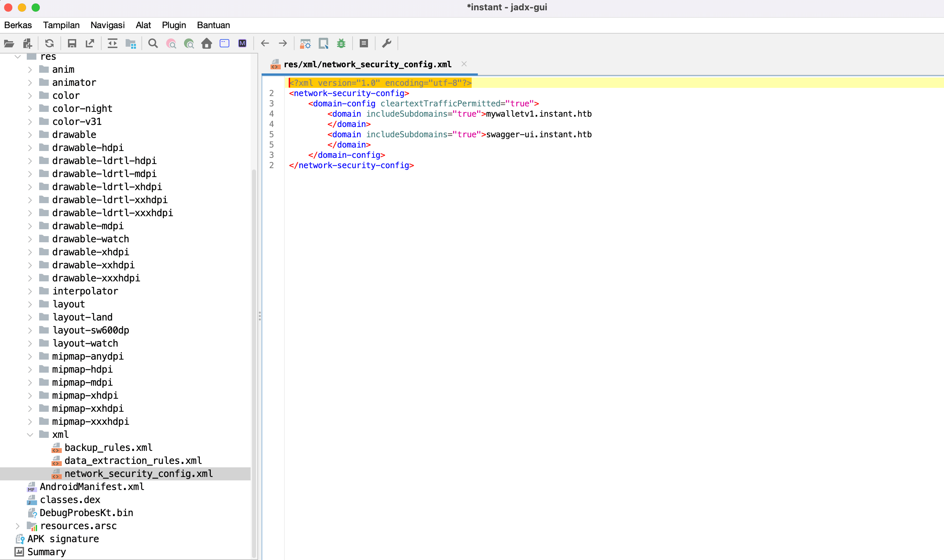Click the green Debugger bug icon
The width and height of the screenshot is (944, 560).
(341, 43)
